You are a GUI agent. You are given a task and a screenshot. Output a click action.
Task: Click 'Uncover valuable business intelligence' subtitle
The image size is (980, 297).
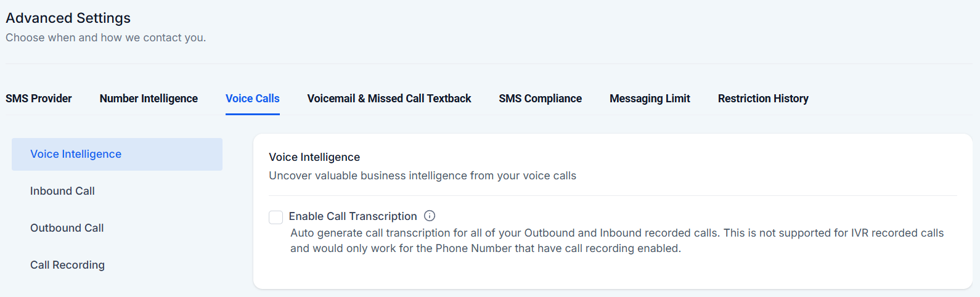pyautogui.click(x=422, y=176)
